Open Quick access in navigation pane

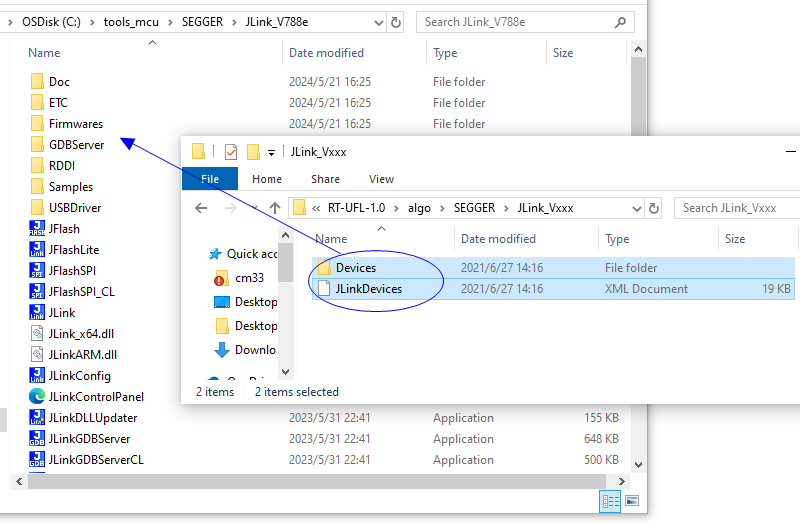pyautogui.click(x=244, y=254)
